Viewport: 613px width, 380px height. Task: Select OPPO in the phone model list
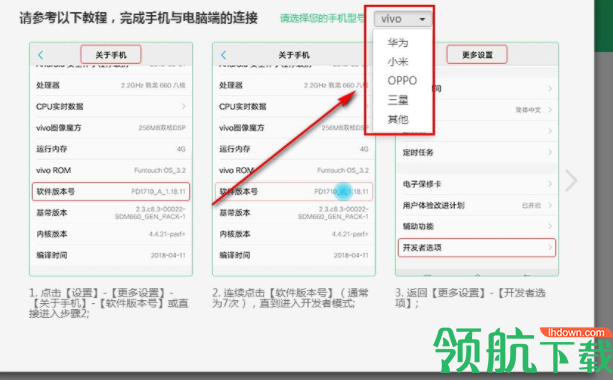pos(402,81)
